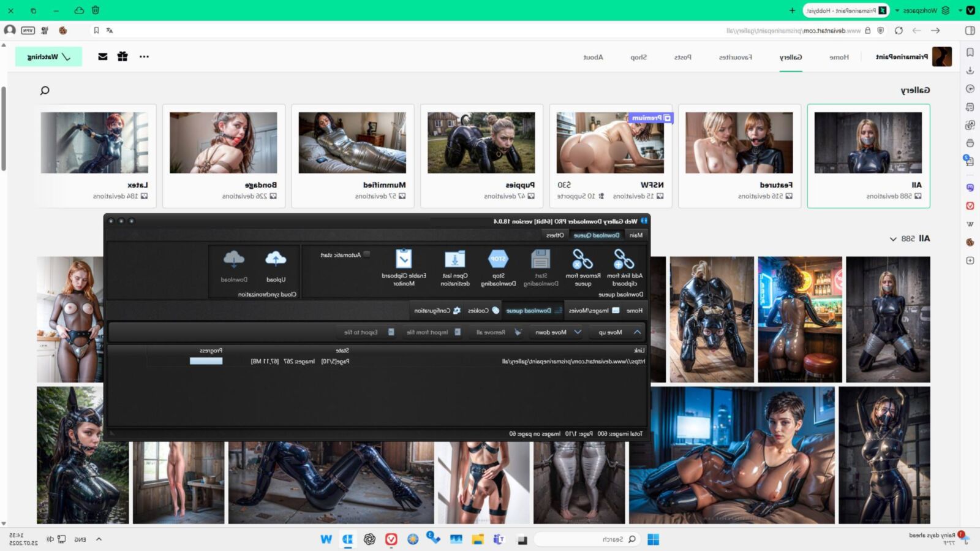Click the download progress bar in queue
The width and height of the screenshot is (980, 551).
coord(206,362)
